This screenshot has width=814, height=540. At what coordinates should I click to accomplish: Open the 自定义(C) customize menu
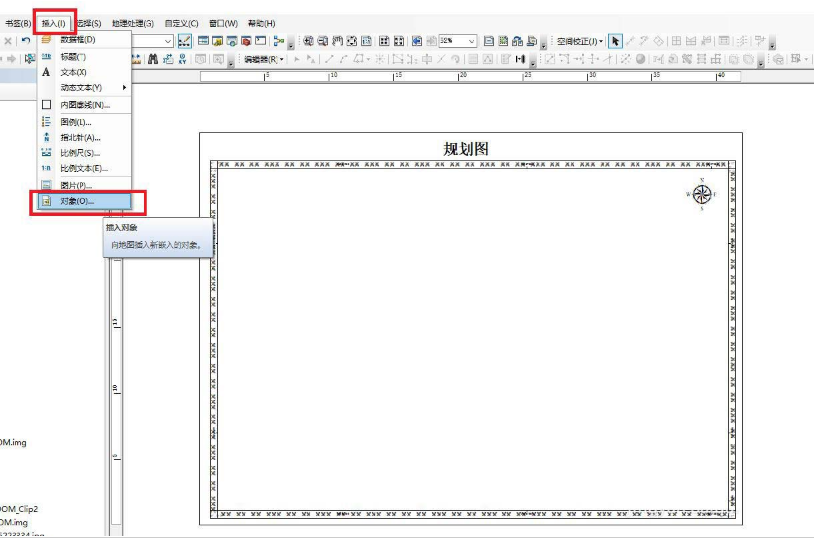[182, 23]
